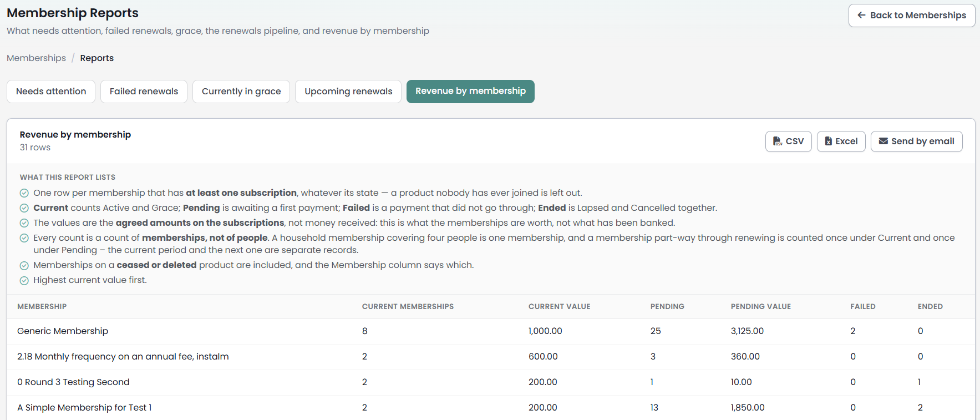Click the envelope icon on Send by email
This screenshot has width=980, height=420.
pyautogui.click(x=883, y=141)
